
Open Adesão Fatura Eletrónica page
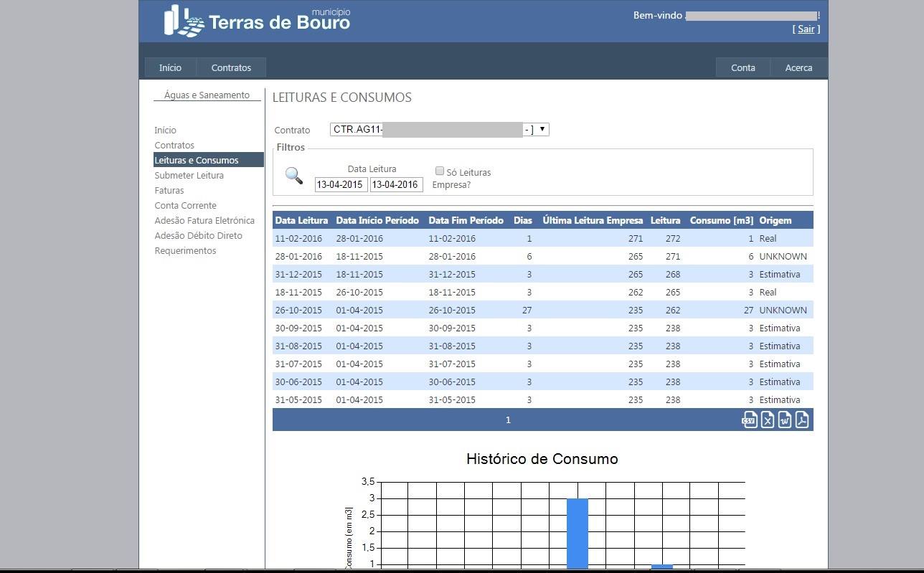click(x=204, y=221)
